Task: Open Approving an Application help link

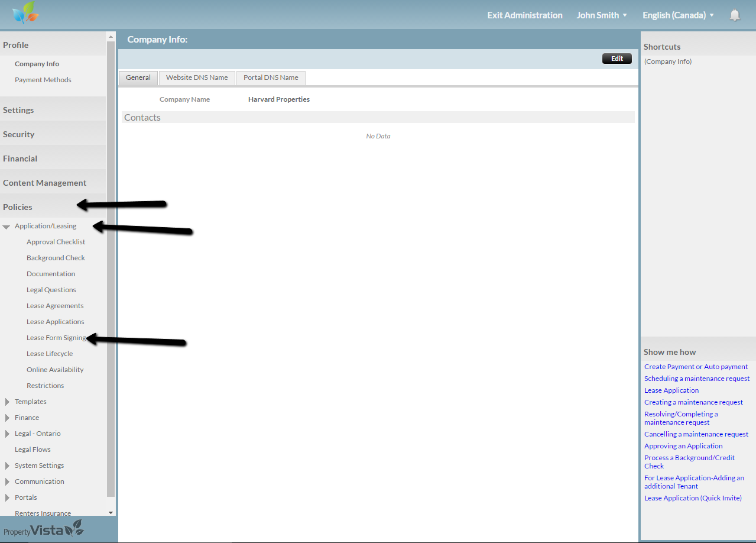Action: (x=683, y=446)
